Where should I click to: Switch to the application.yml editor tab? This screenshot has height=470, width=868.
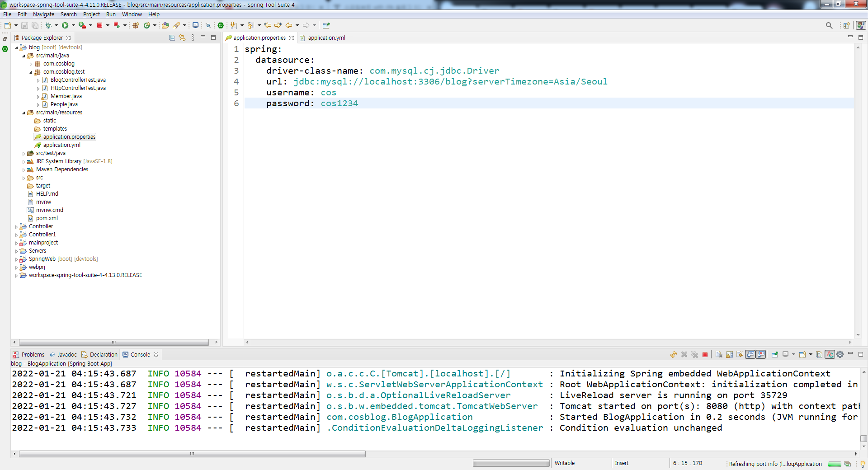pyautogui.click(x=326, y=38)
